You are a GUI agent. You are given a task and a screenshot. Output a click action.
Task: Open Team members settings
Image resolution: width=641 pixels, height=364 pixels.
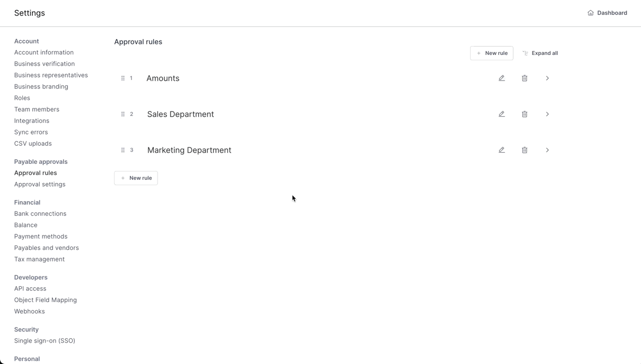point(36,109)
